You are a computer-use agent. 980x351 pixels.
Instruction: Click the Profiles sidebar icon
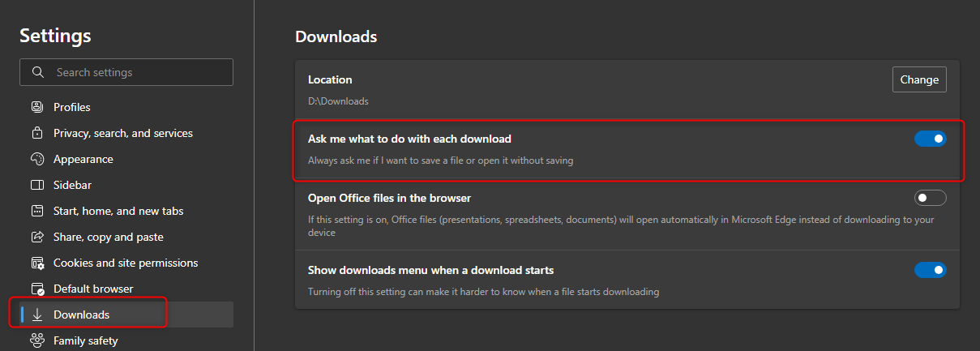pos(37,107)
